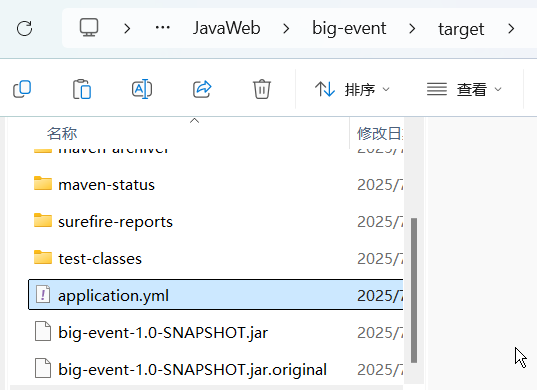Viewport: 537px width, 390px height.
Task: Click the date cell of big-event-1.0-SNAPSHOT.jar
Action: point(380,332)
